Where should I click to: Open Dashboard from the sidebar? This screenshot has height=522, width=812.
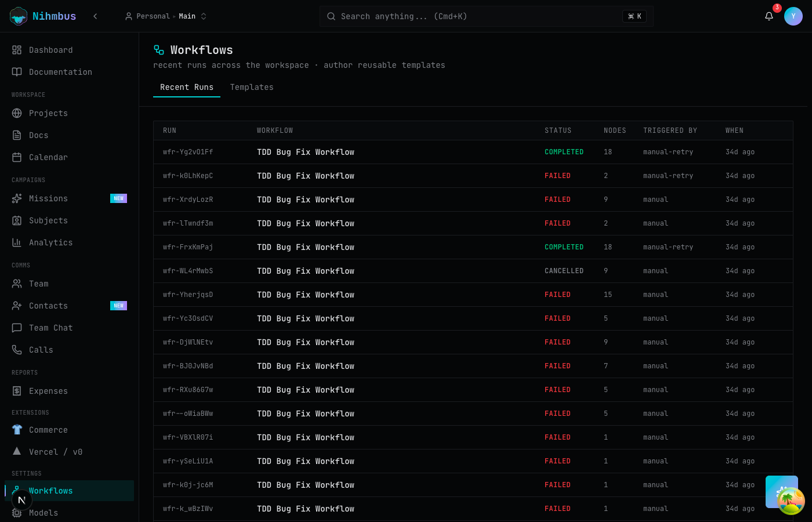69,50
